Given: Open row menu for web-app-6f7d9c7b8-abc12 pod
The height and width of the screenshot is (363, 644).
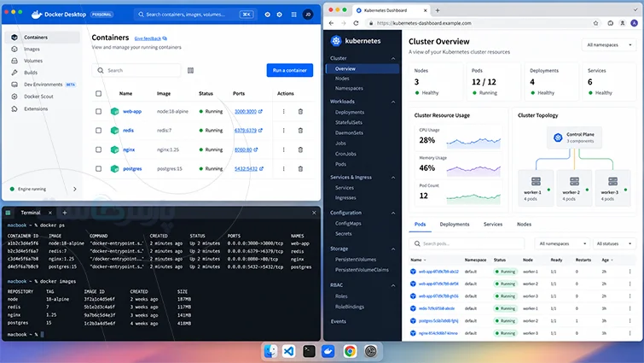Looking at the screenshot, I should pyautogui.click(x=629, y=272).
